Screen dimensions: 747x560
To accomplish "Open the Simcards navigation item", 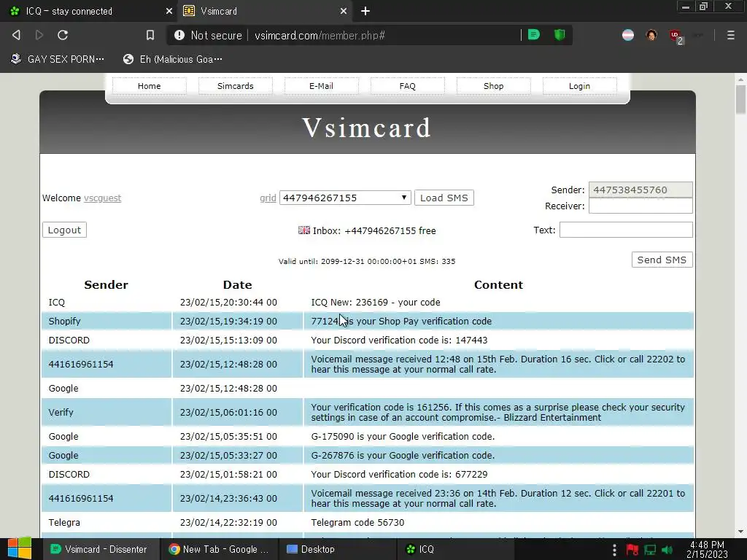I will coord(236,86).
